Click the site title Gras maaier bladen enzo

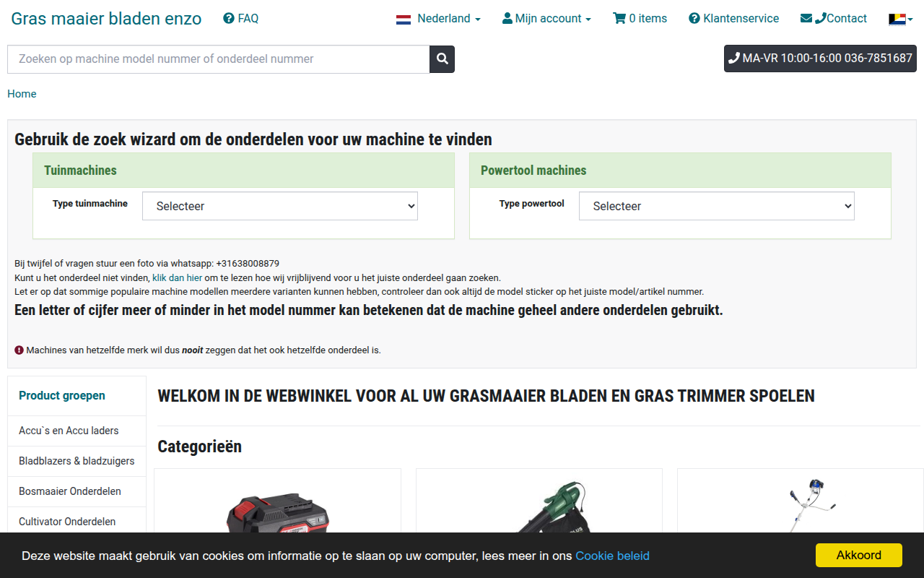(x=106, y=18)
